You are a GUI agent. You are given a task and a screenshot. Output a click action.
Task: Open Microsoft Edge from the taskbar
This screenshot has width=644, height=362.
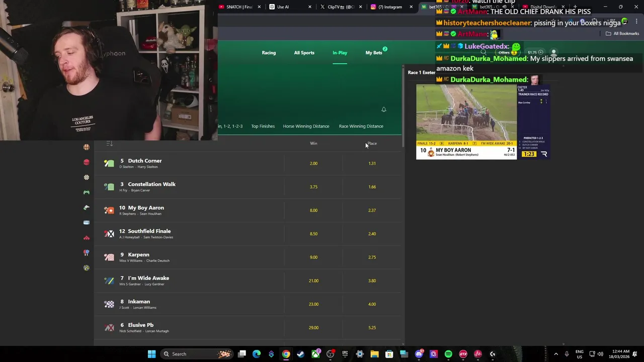coord(257,354)
